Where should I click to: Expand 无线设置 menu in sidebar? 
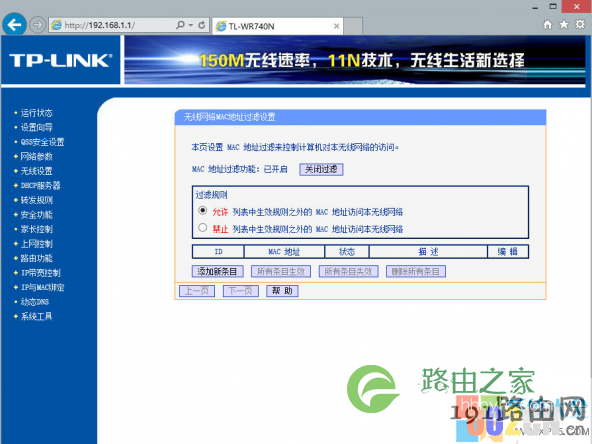click(x=36, y=171)
